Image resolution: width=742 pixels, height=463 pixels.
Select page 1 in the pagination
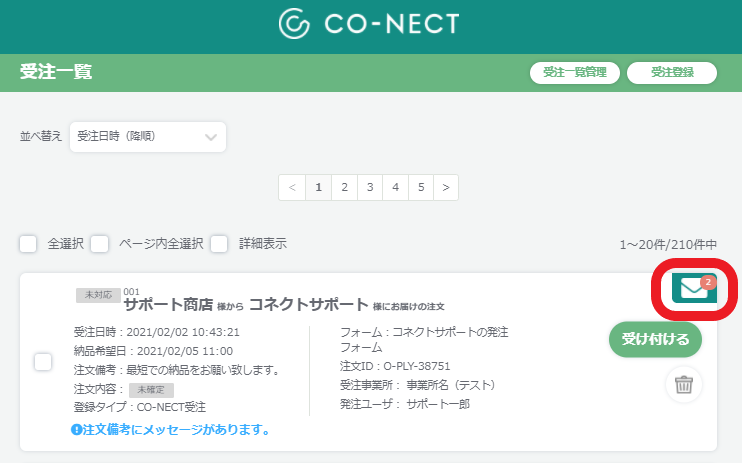point(318,187)
